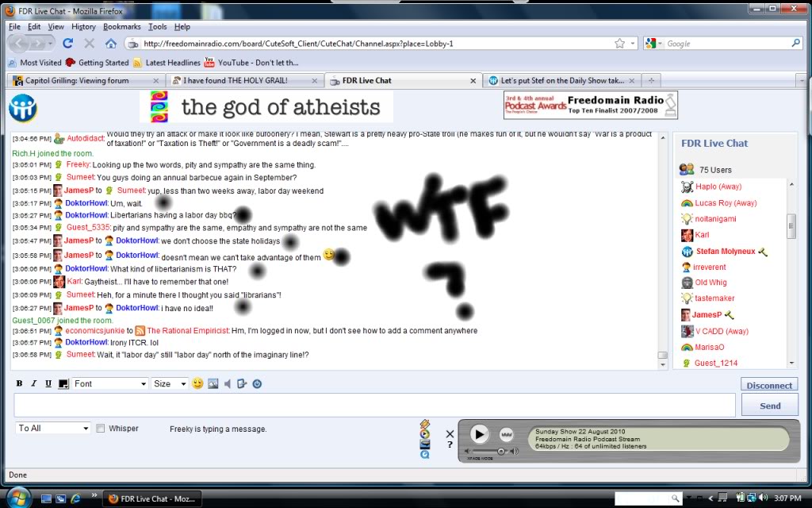
Task: Open stream in Winamp player icon
Action: 425,425
